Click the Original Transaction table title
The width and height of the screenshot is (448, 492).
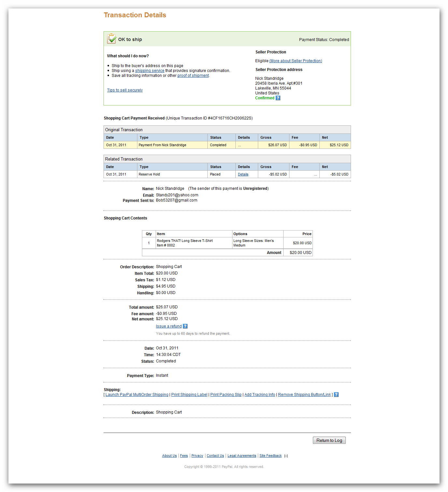[124, 130]
